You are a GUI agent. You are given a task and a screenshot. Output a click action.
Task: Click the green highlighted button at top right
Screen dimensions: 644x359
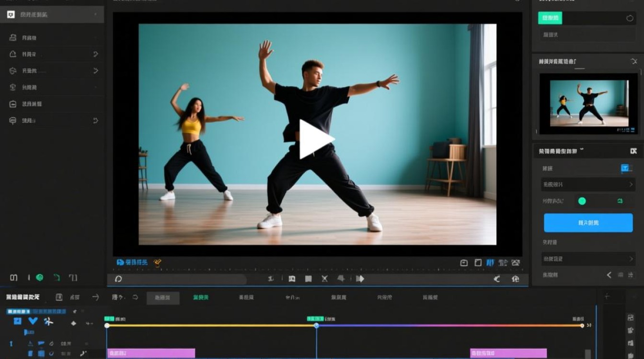550,18
